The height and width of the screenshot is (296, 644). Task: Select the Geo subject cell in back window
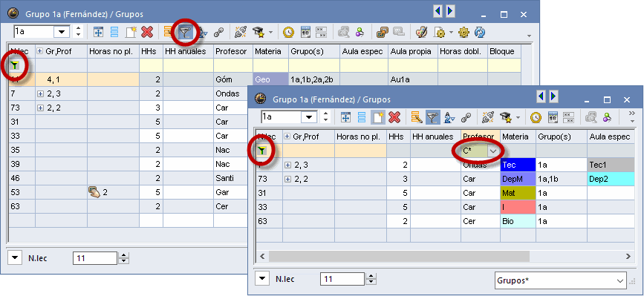pos(270,79)
